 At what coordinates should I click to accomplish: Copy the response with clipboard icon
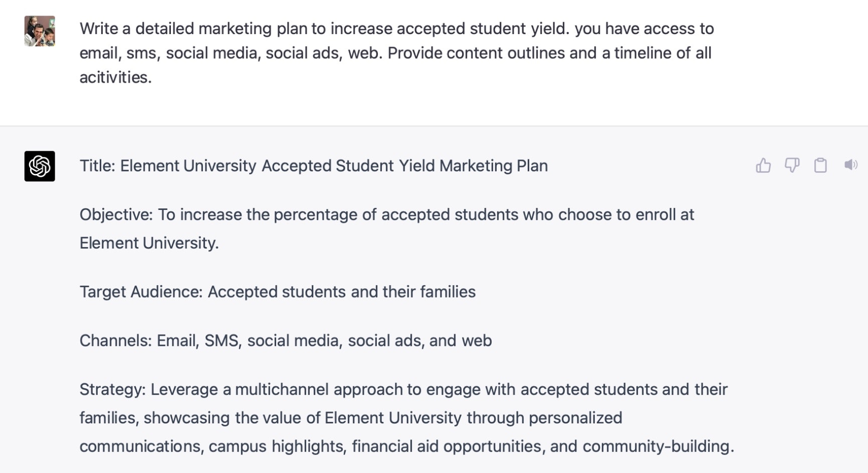coord(820,165)
